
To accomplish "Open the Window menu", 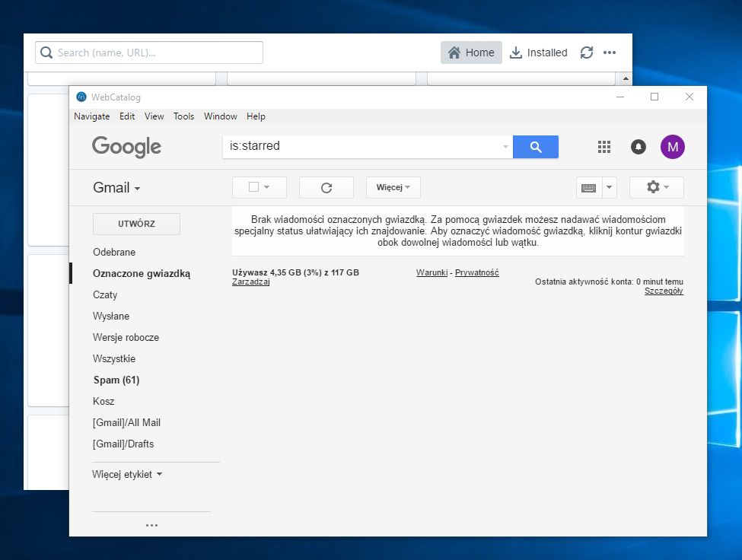I will pos(221,116).
